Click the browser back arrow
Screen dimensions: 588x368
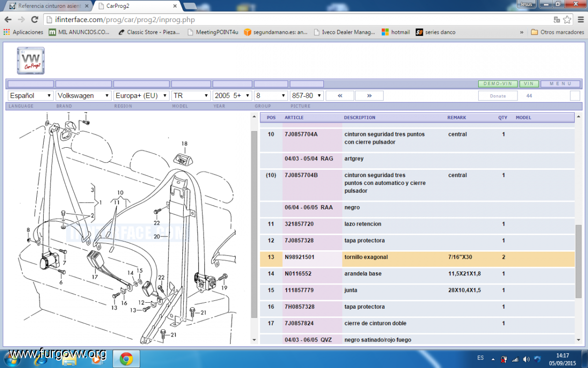[8, 20]
